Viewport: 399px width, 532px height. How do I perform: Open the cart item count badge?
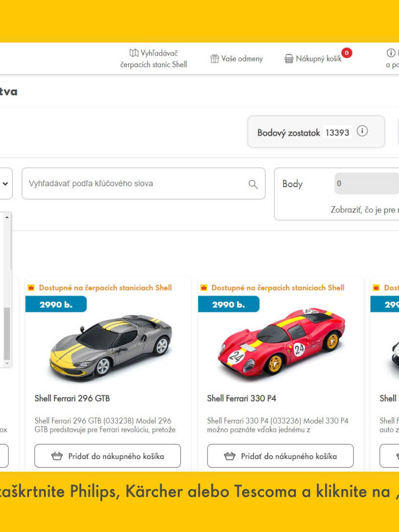347,53
